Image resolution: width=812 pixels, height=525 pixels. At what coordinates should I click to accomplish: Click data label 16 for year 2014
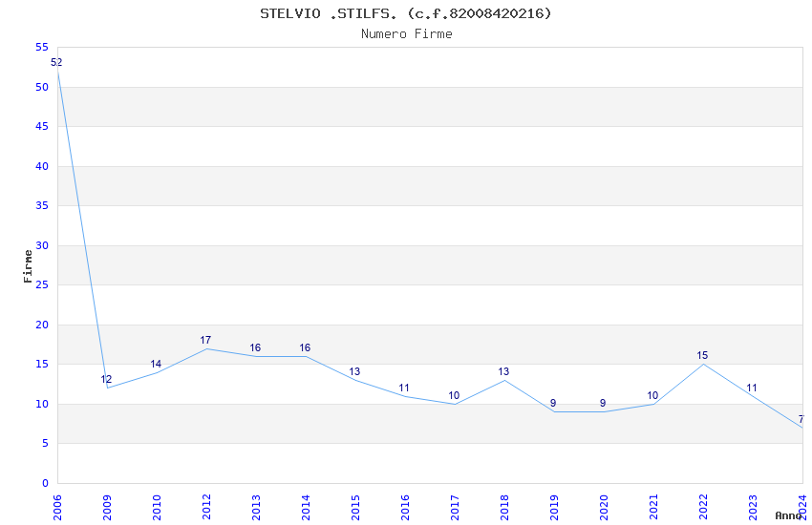(x=305, y=347)
